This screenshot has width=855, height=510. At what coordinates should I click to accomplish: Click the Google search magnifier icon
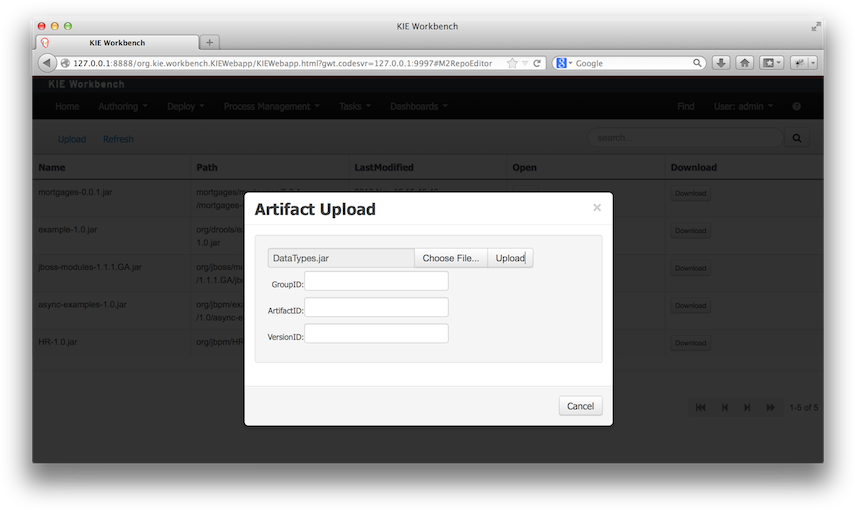697,63
